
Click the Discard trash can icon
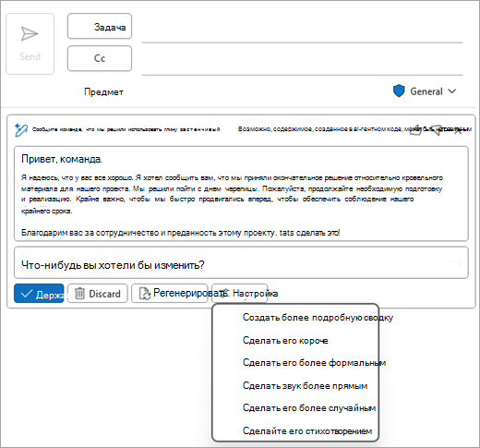(x=79, y=294)
